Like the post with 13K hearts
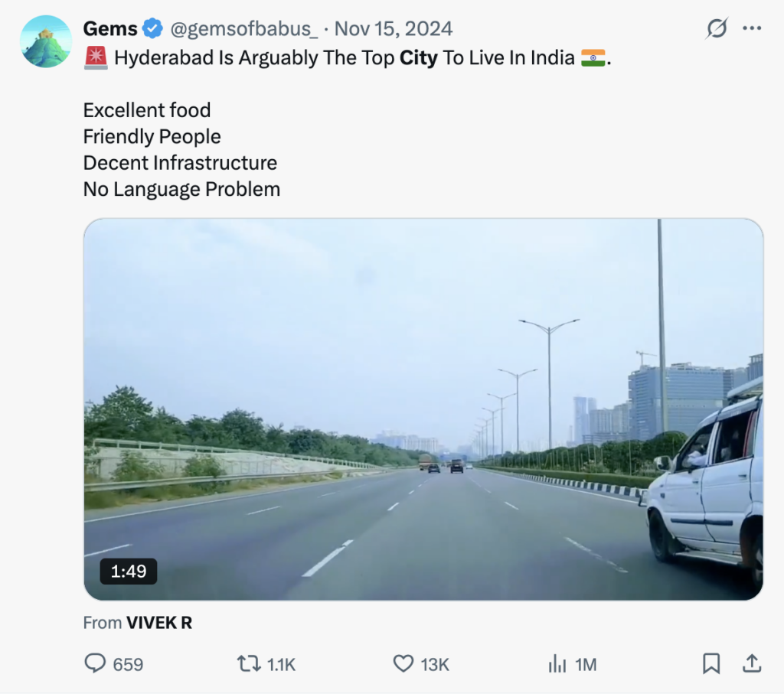 point(403,663)
